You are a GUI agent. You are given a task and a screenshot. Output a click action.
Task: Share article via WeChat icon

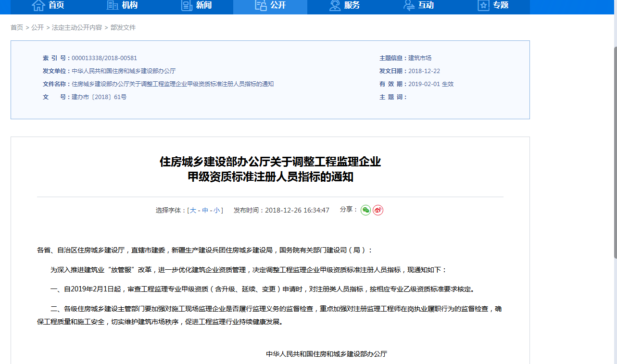coord(365,210)
